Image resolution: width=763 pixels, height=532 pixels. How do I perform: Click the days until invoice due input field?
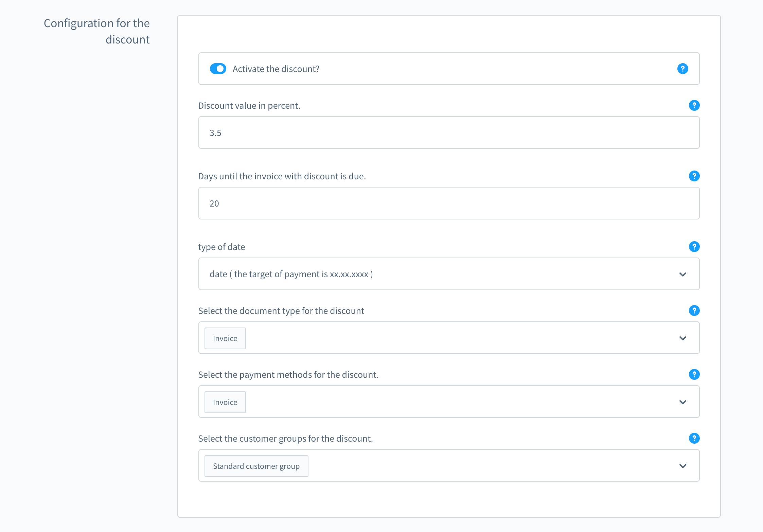449,203
